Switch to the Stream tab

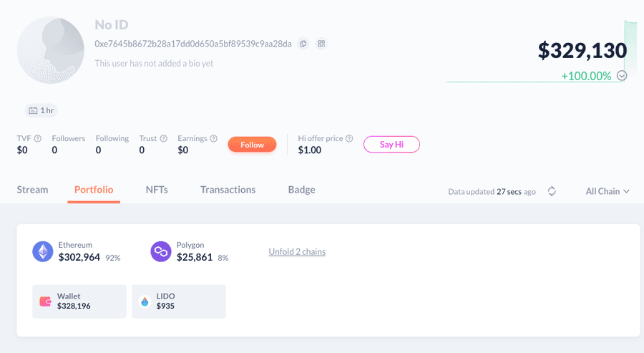coord(32,190)
